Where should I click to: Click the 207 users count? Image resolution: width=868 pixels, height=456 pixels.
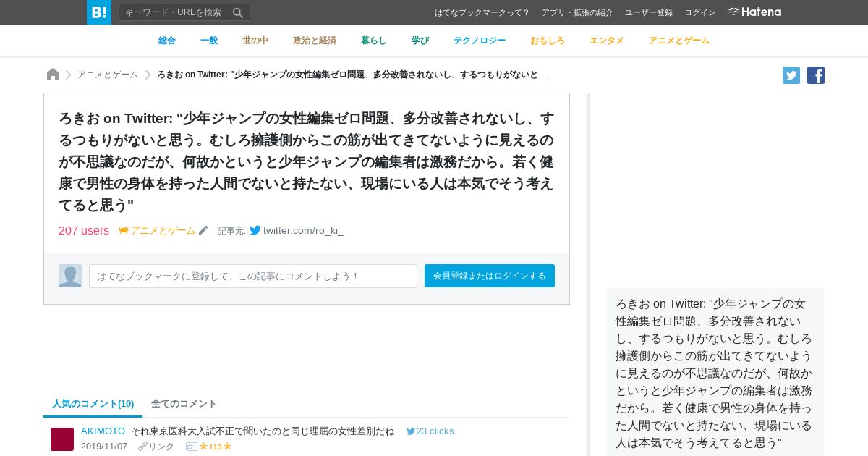pyautogui.click(x=84, y=230)
